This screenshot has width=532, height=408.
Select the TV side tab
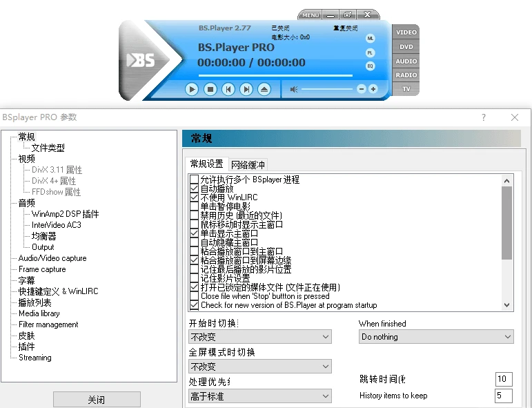[406, 89]
